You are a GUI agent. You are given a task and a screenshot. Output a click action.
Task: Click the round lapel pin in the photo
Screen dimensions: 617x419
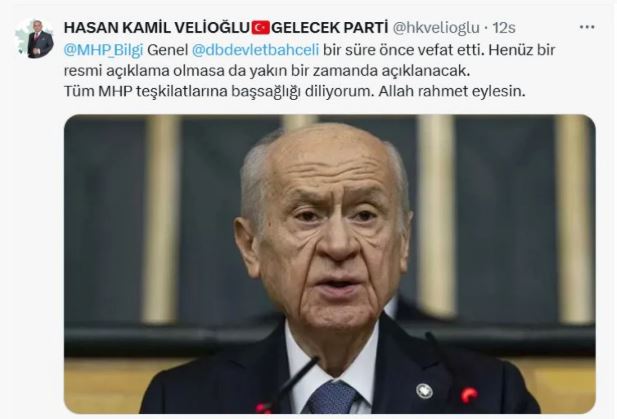point(424,391)
